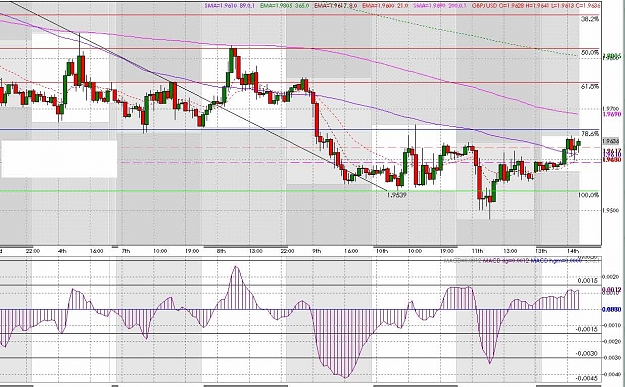The width and height of the screenshot is (625, 387).
Task: Click the 11th date label on time axis
Action: (x=478, y=251)
